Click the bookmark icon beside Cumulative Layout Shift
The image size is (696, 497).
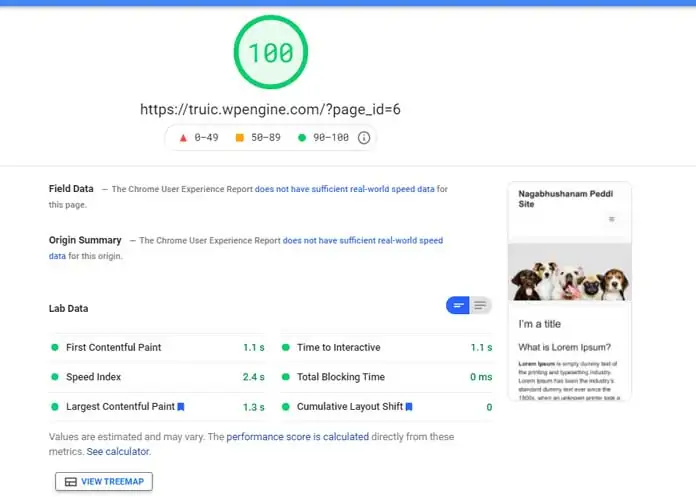409,406
